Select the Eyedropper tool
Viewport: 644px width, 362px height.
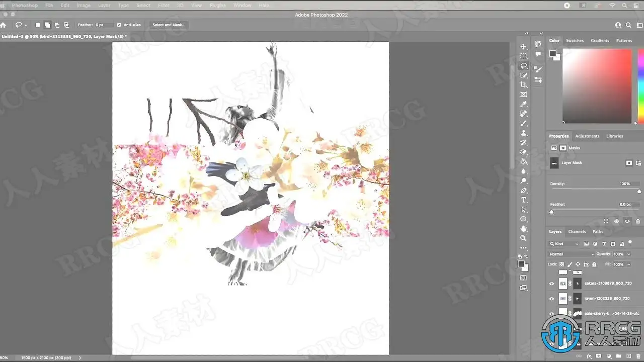pos(524,104)
